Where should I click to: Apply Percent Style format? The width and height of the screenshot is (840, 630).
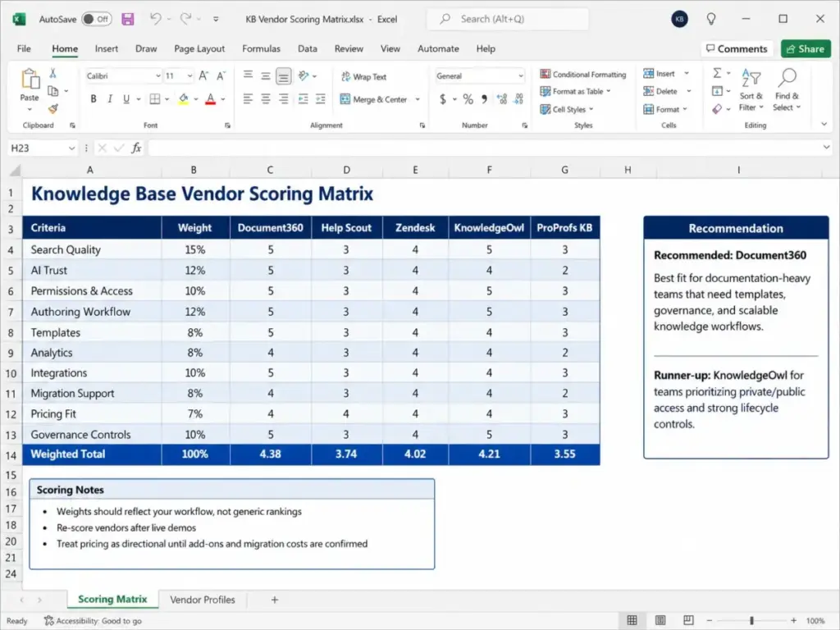point(468,99)
